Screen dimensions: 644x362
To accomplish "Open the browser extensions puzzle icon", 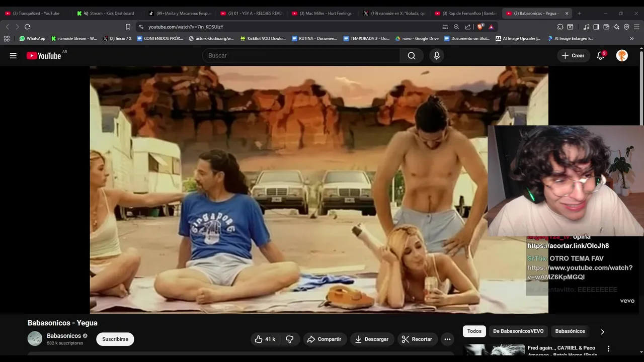I will point(560,27).
